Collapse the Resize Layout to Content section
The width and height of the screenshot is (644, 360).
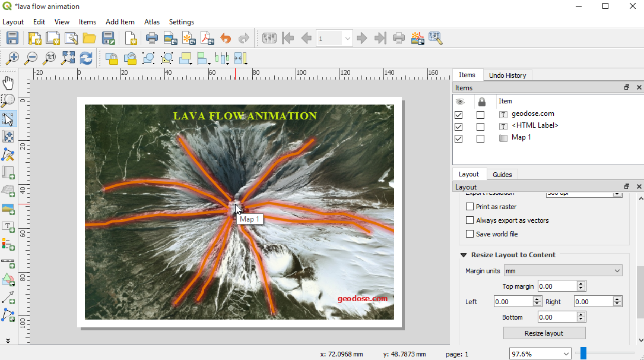coord(464,255)
